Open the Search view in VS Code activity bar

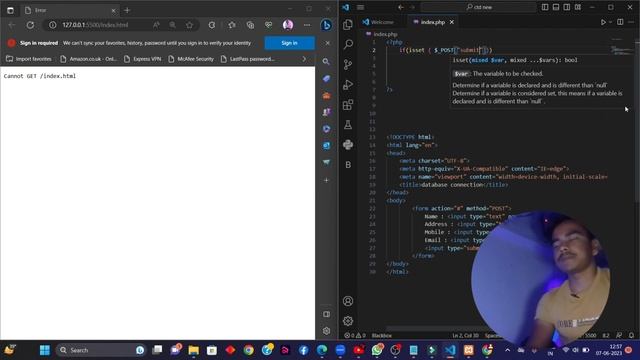pos(348,44)
